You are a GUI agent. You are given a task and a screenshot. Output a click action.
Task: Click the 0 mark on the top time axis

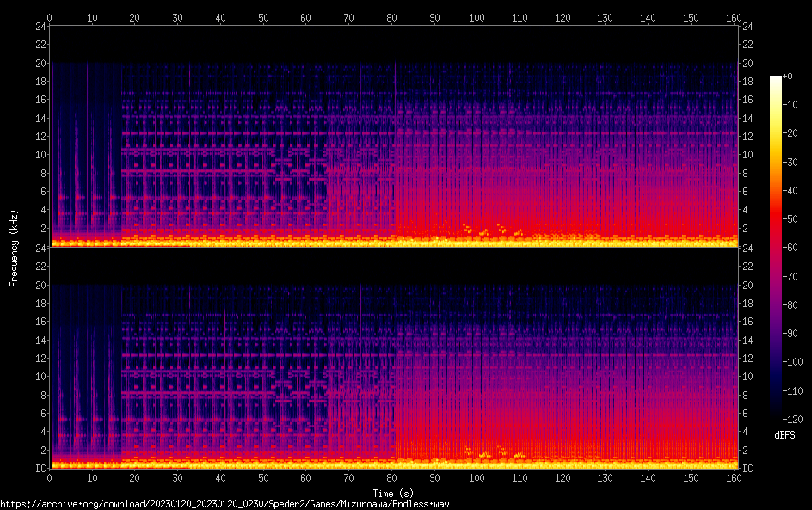click(50, 16)
